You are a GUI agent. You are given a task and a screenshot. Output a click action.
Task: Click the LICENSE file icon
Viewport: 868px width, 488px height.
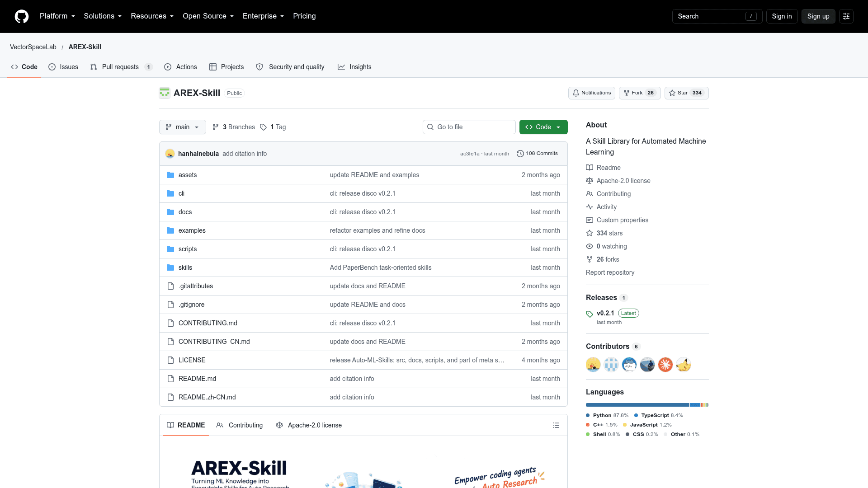170,360
